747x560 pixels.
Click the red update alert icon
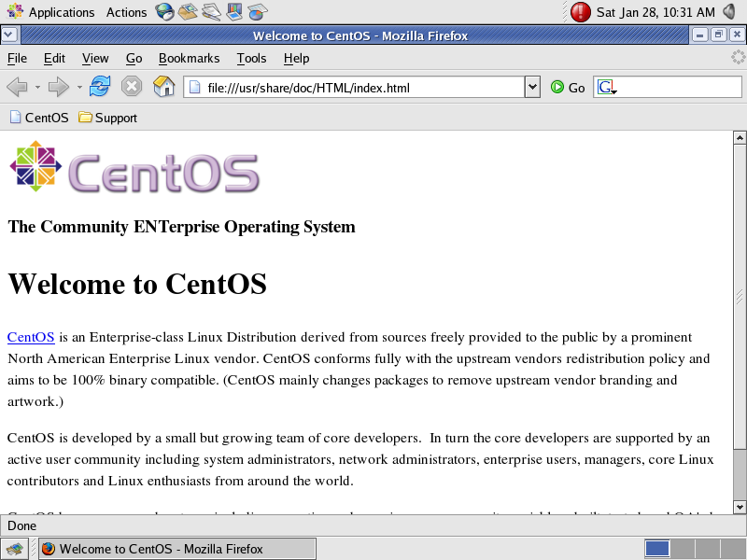coord(581,12)
